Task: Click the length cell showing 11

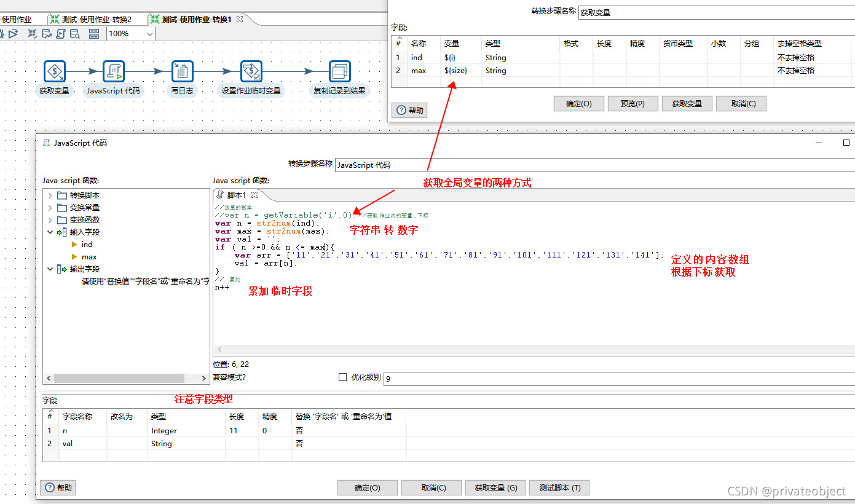Action: tap(242, 431)
